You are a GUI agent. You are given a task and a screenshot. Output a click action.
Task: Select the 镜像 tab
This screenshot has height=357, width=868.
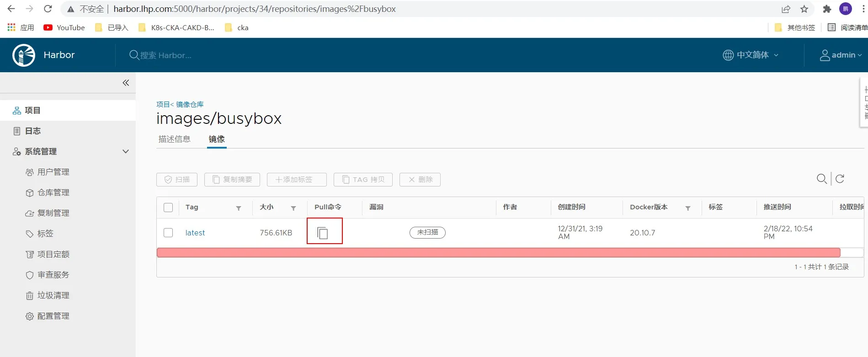(217, 139)
